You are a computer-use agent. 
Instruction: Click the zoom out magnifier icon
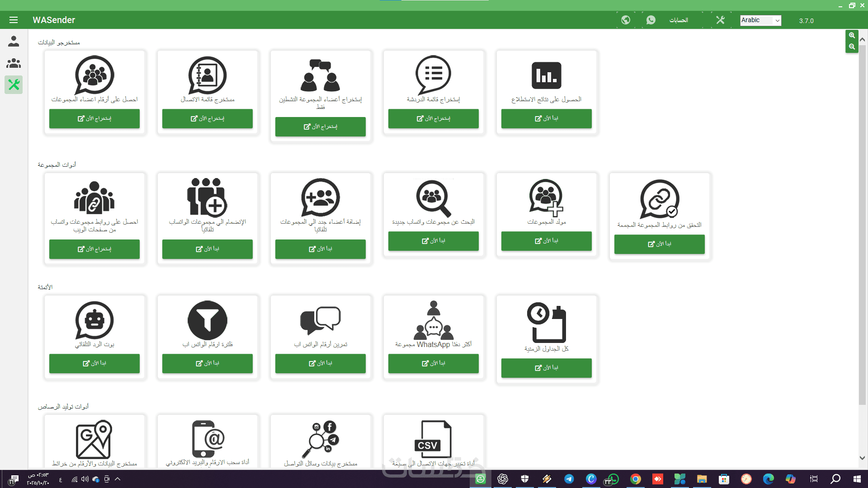pos(852,47)
